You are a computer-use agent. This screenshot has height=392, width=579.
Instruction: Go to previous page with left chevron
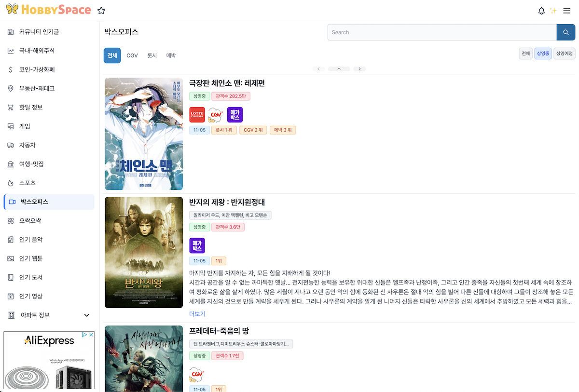click(x=318, y=69)
